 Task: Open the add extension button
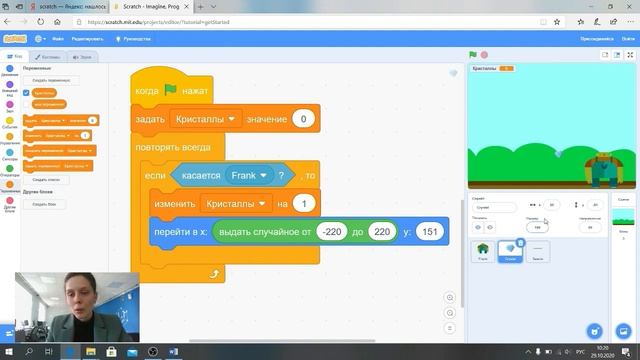click(8, 334)
